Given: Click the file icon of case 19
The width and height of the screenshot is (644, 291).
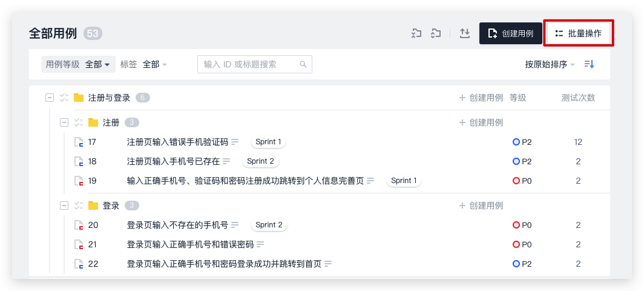Looking at the screenshot, I should 78,181.
